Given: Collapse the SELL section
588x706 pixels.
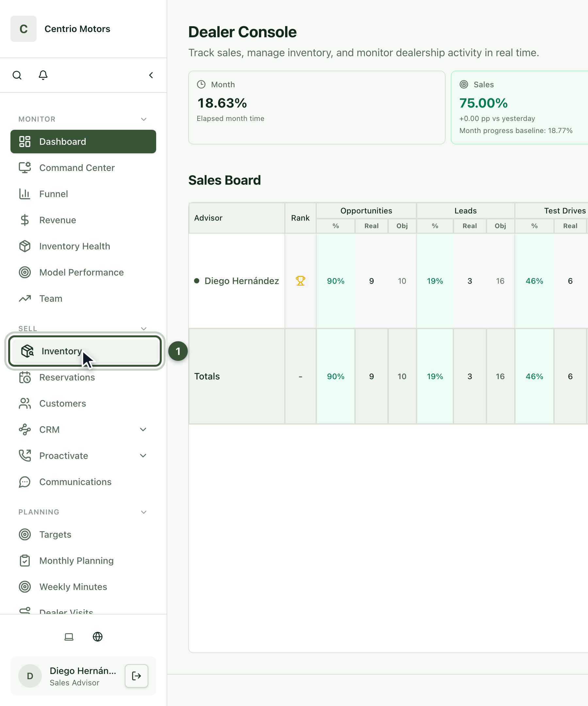Looking at the screenshot, I should (144, 328).
